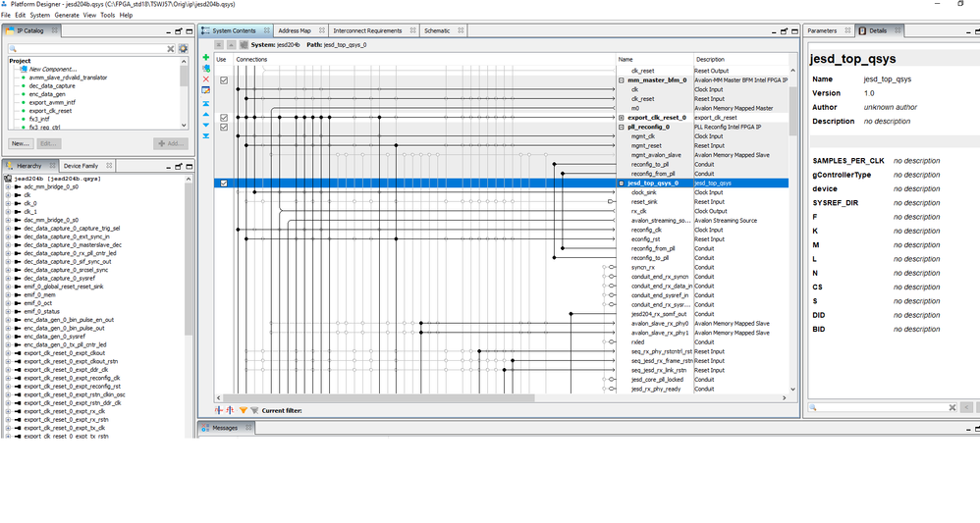Select the avalon_slave_rx_phy0 interface row
This screenshot has width=980, height=523.
click(x=660, y=324)
